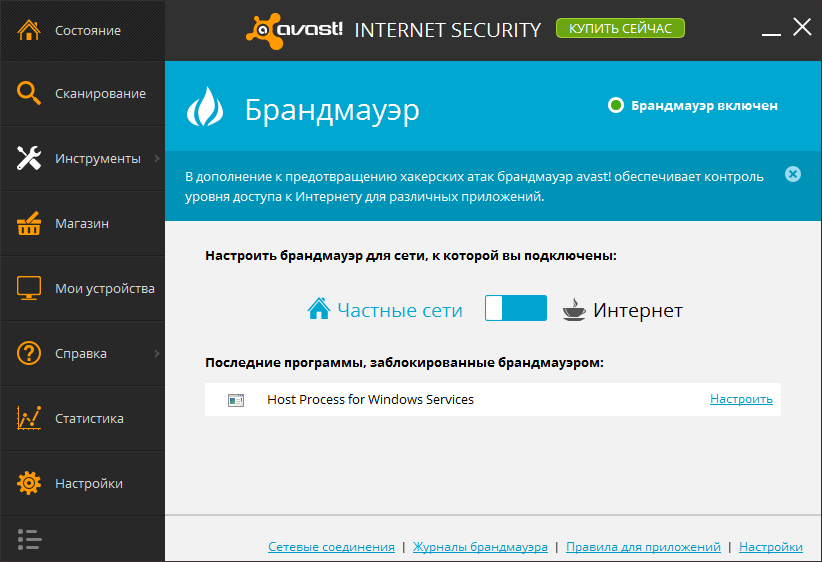This screenshot has height=562, width=822.
Task: Click the list icon at sidebar bottom
Action: (29, 539)
